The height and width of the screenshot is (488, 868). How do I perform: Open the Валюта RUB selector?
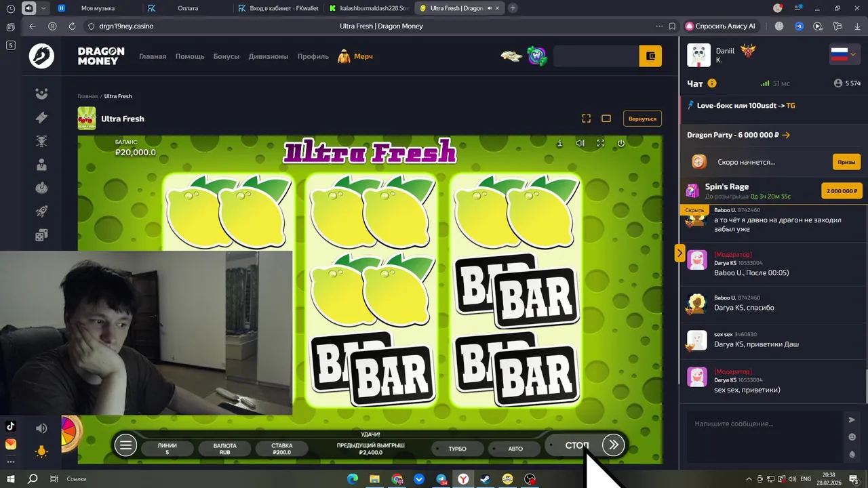pos(224,449)
